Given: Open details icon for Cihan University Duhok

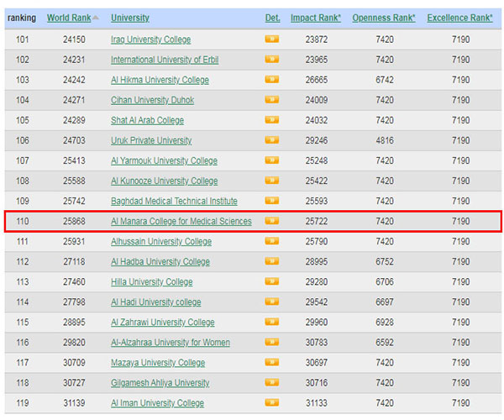Looking at the screenshot, I should [271, 100].
